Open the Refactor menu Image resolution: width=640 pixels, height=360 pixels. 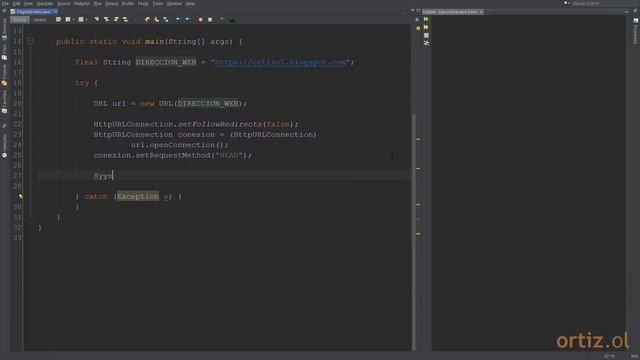tap(82, 4)
